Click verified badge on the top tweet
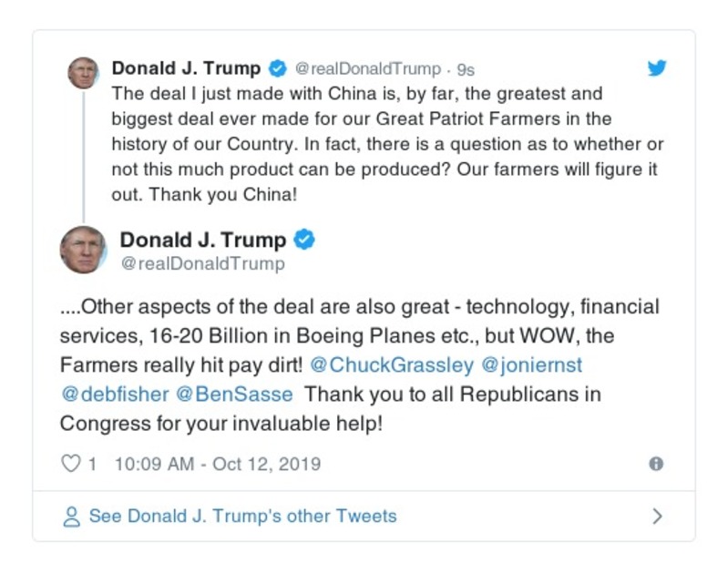The image size is (728, 574). 278,68
